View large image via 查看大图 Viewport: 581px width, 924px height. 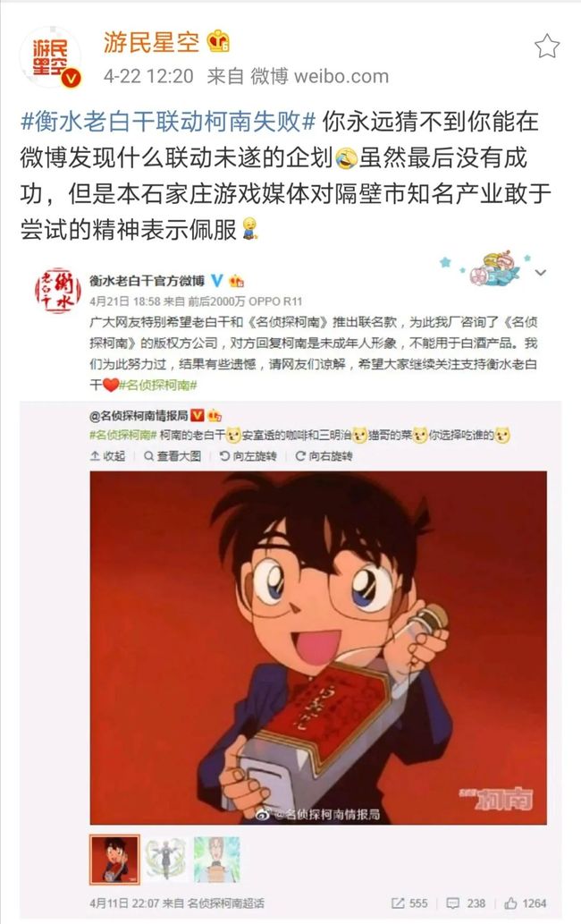point(173,455)
